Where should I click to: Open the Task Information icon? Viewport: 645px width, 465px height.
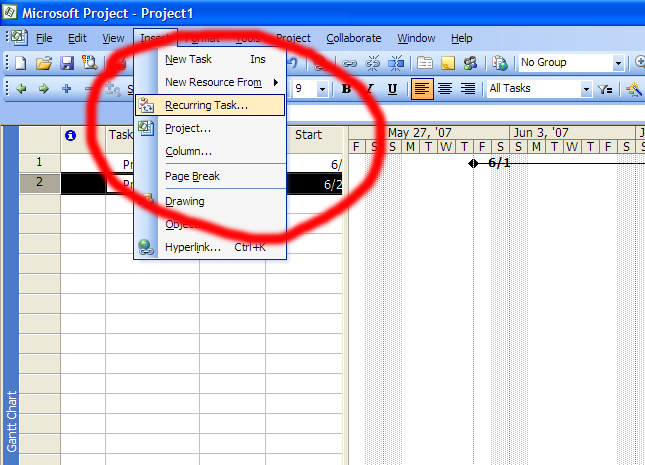click(x=425, y=63)
